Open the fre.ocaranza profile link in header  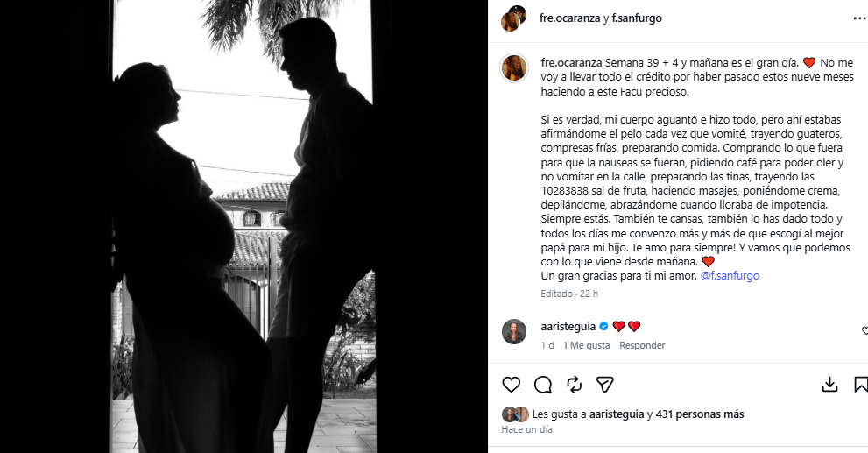pyautogui.click(x=569, y=18)
